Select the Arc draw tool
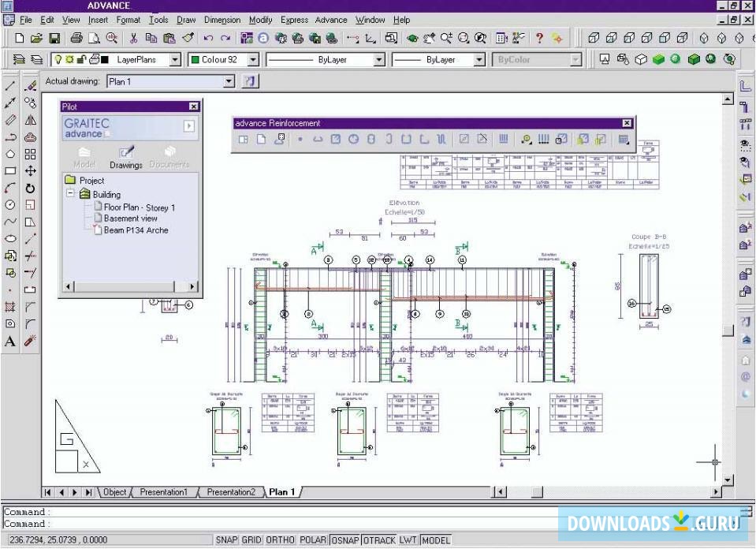The width and height of the screenshot is (756, 549). (x=10, y=189)
